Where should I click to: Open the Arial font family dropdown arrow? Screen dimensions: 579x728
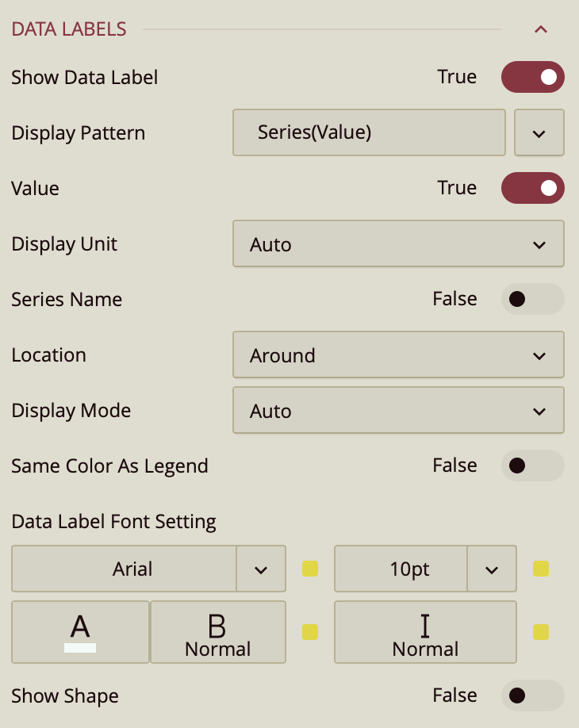coord(261,569)
